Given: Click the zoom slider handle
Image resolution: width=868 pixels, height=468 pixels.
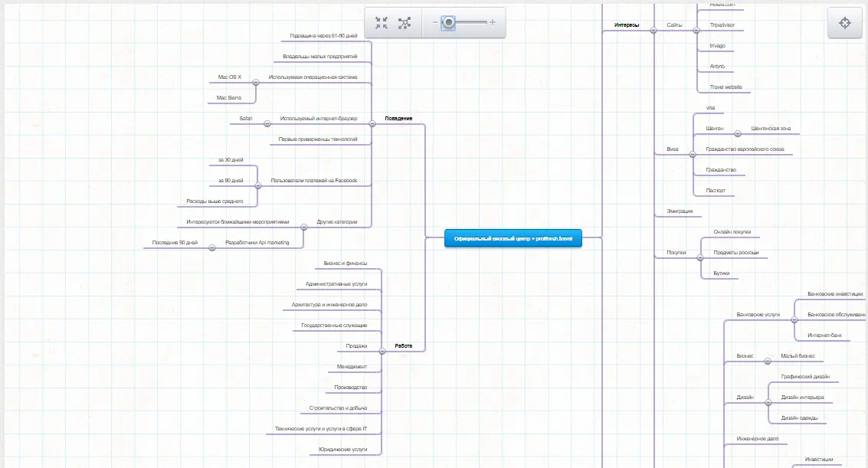Looking at the screenshot, I should point(449,23).
